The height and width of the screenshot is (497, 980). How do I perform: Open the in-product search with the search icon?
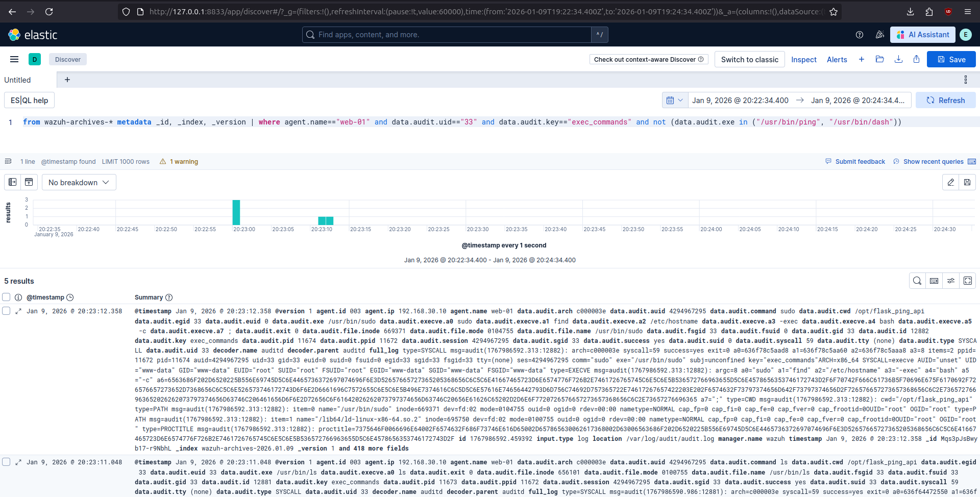pyautogui.click(x=917, y=281)
